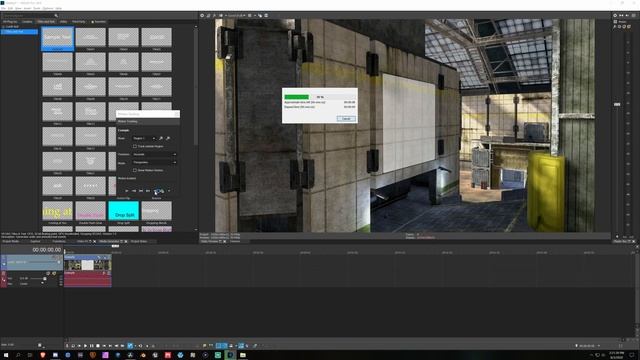Click the Windows taskbar search icon

click(x=18, y=355)
